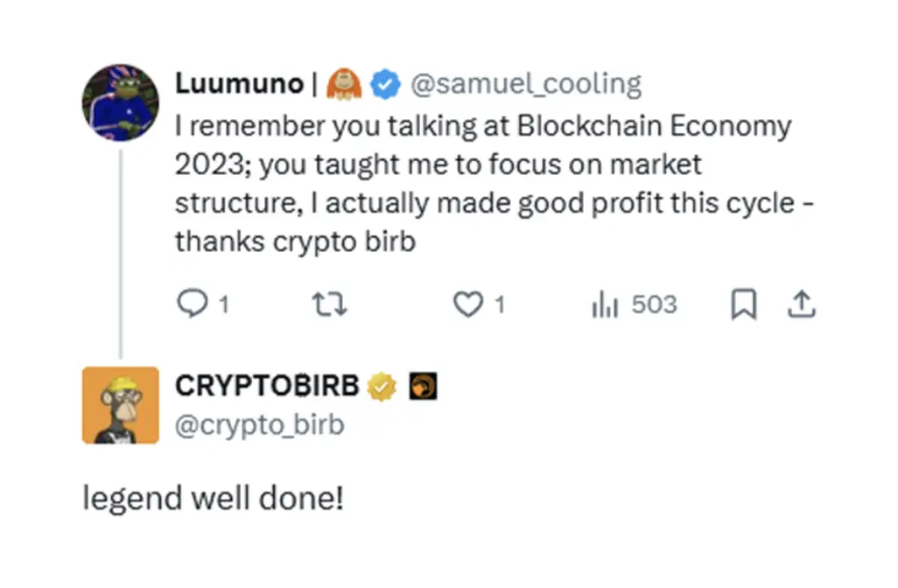Click CRYPTOBIRB's gold verification checkmark
898x588 pixels.
(x=380, y=385)
